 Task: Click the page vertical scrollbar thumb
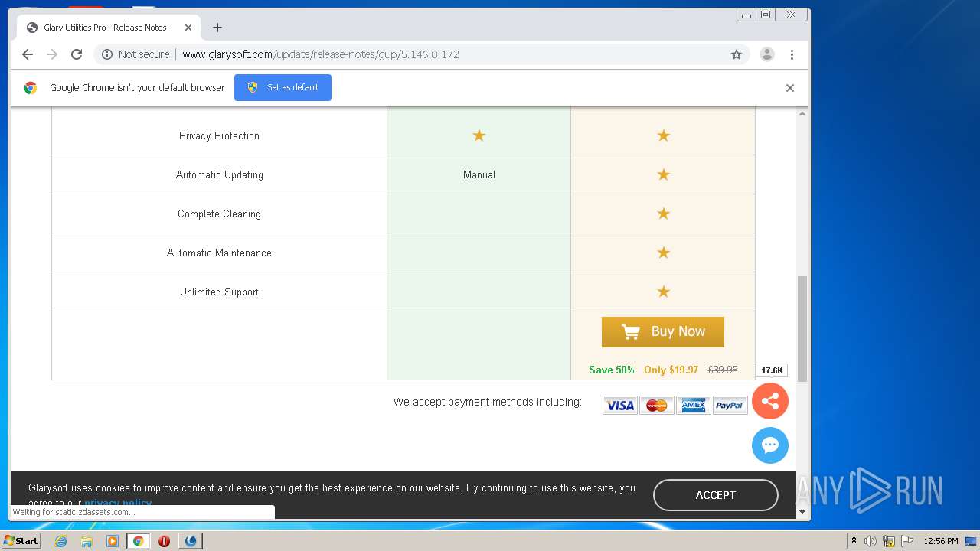click(x=802, y=328)
